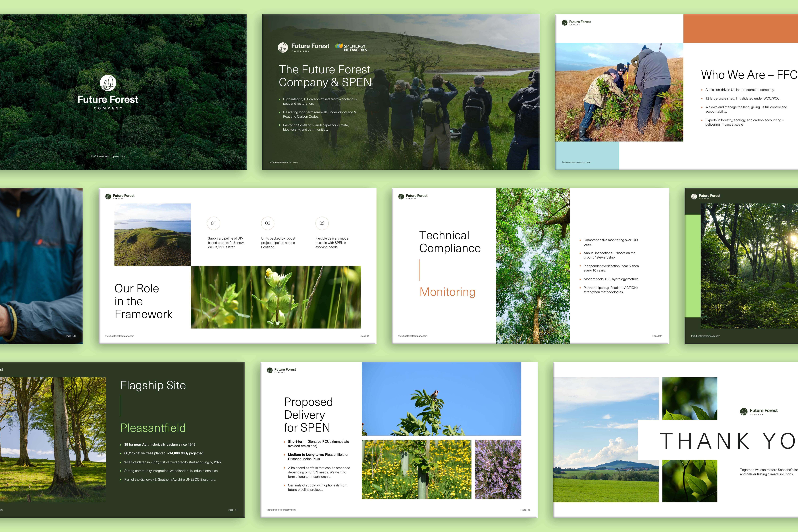This screenshot has width=798, height=532.
Task: Click the circled 03 step number
Action: (322, 223)
